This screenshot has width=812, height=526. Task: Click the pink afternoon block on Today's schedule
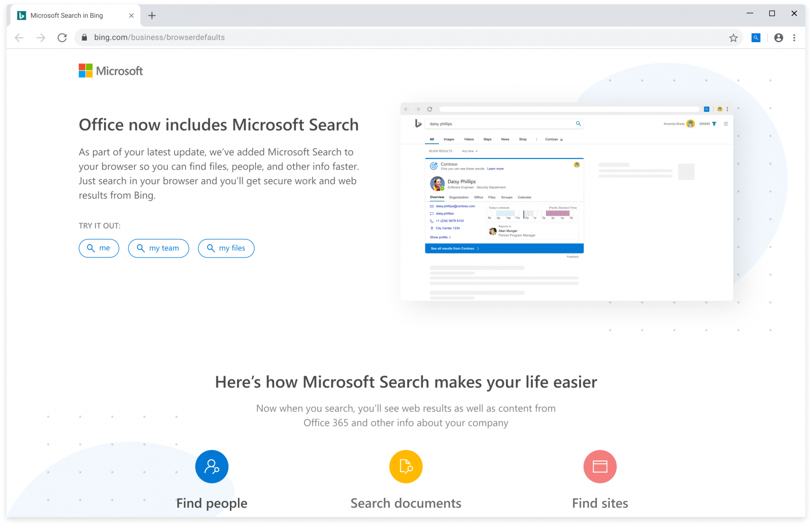click(558, 214)
